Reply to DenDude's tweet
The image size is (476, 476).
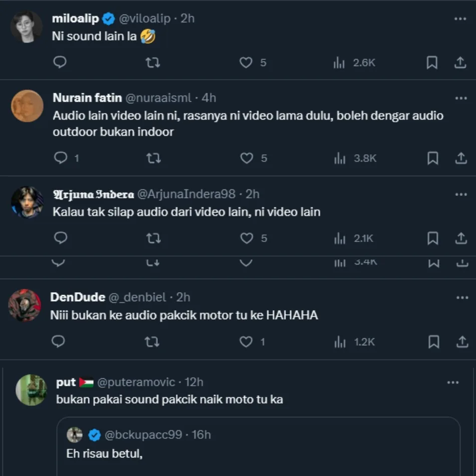pyautogui.click(x=59, y=342)
